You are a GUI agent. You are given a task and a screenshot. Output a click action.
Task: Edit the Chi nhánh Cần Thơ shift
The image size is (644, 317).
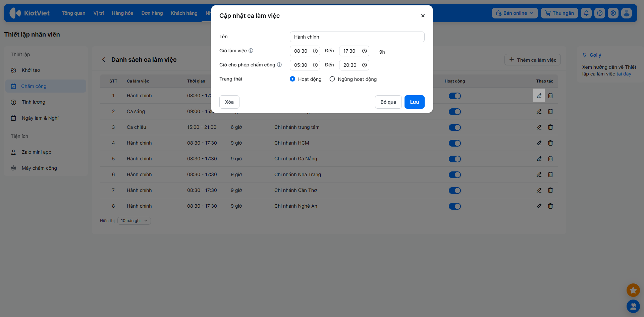539,190
